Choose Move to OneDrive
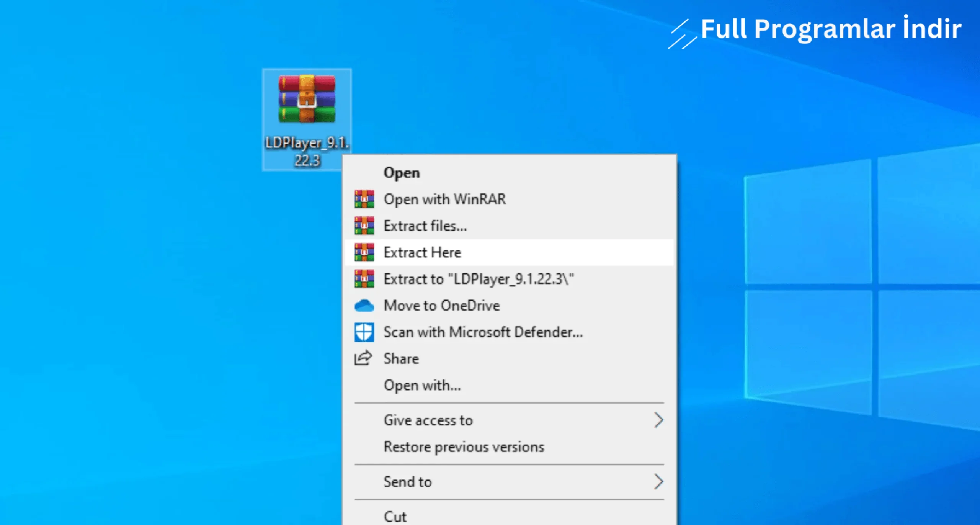Viewport: 980px width, 525px height. pos(509,306)
